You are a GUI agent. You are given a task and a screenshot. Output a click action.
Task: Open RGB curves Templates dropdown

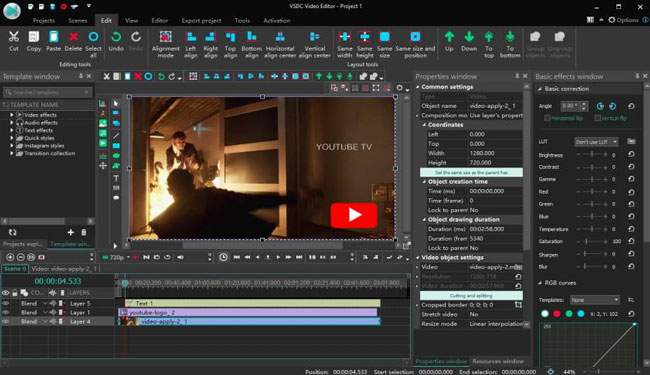(x=595, y=300)
